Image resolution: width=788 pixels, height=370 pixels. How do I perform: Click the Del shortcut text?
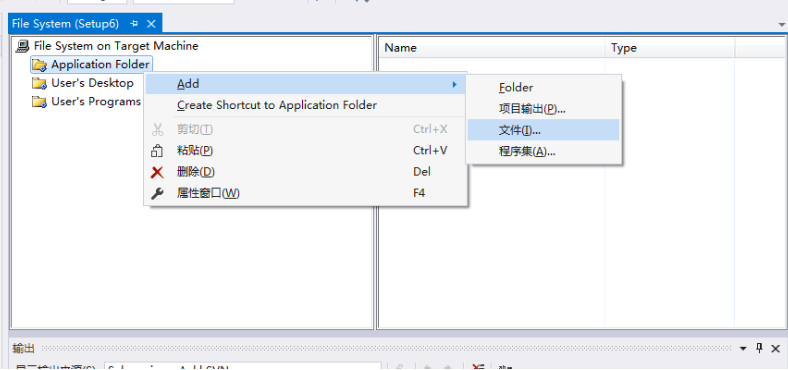422,171
